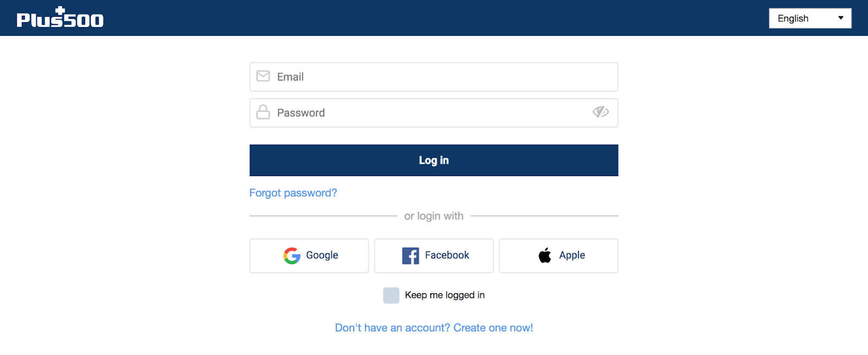Focus the Email input field
This screenshot has width=868, height=355.
click(x=434, y=77)
